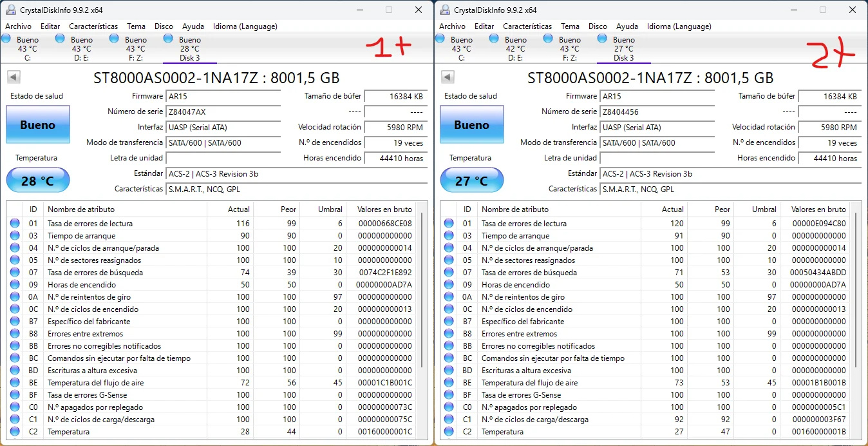Viewport: 868px width, 446px height.
Task: Click 44410 horas field in left window
Action: pos(395,158)
